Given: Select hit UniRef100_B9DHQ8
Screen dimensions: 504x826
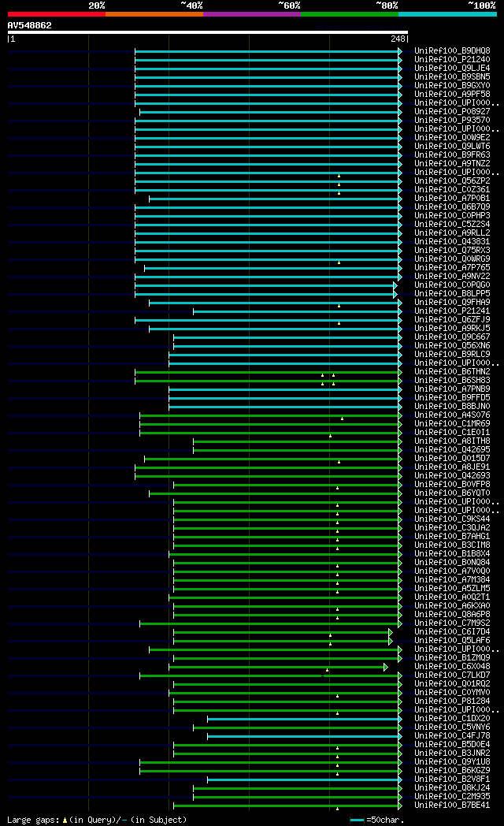Looking at the screenshot, I should (x=452, y=50).
